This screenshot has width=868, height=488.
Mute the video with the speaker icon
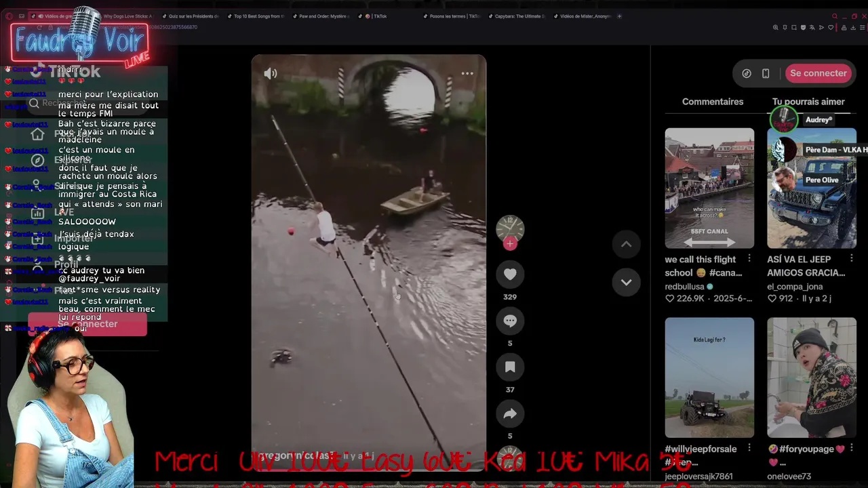(x=271, y=74)
